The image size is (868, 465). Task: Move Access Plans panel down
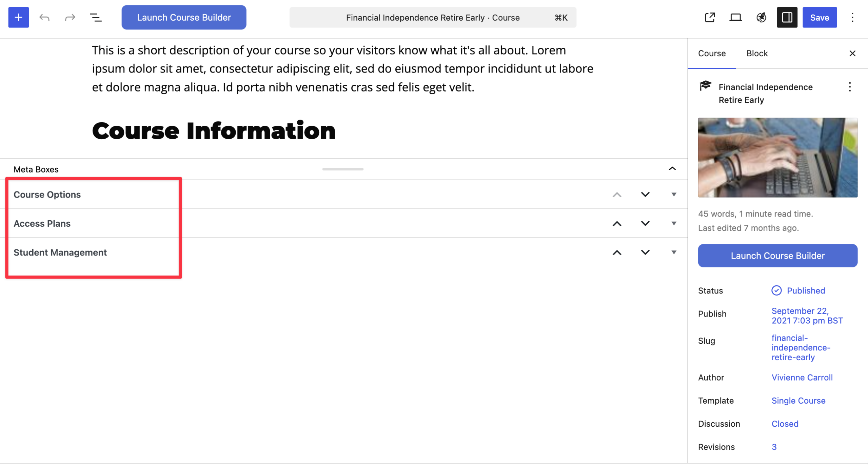(645, 223)
